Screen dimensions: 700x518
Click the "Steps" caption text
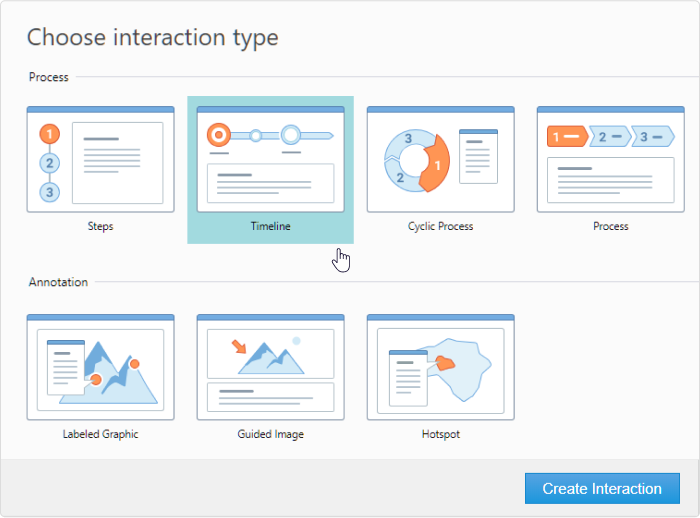tap(100, 226)
